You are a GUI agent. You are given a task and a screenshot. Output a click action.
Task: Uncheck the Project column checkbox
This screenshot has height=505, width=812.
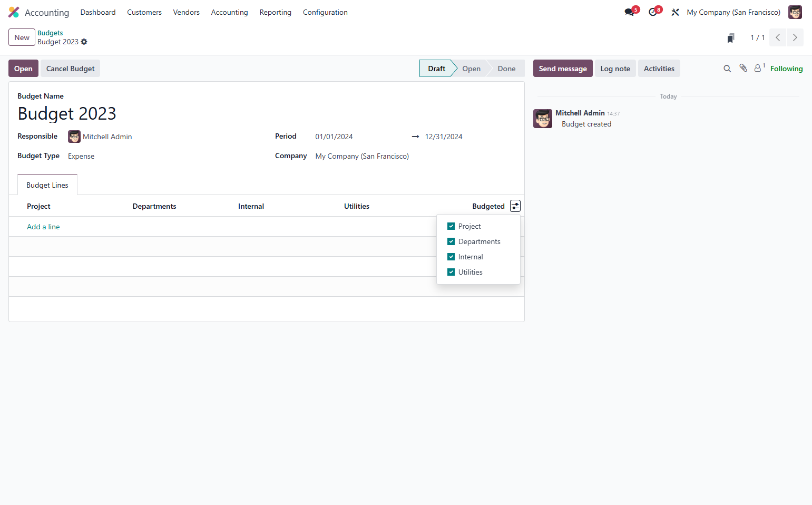(x=451, y=226)
